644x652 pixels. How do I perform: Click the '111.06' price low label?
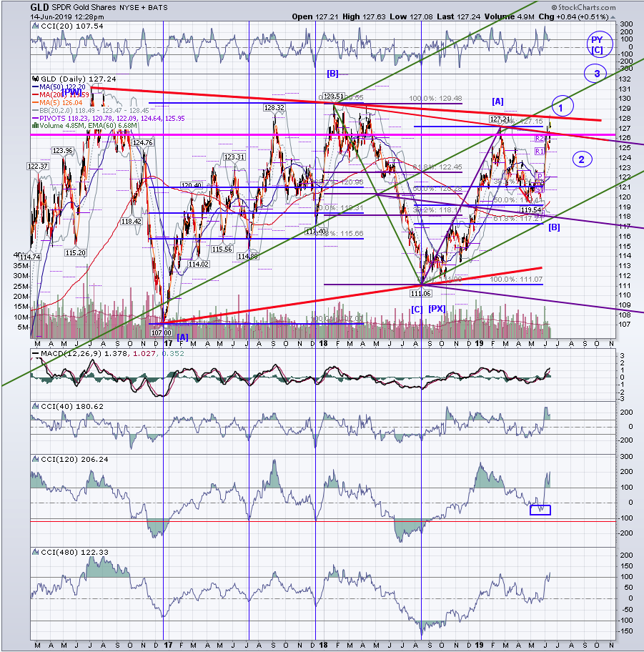point(421,294)
